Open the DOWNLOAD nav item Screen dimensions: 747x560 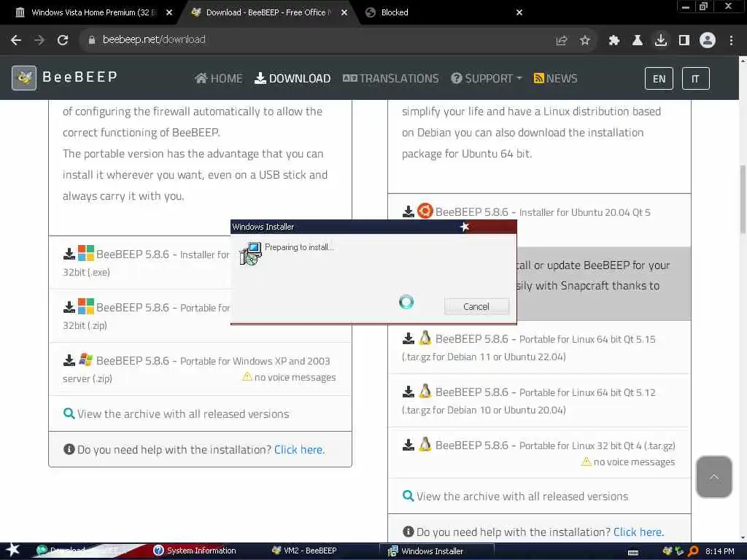coord(293,78)
